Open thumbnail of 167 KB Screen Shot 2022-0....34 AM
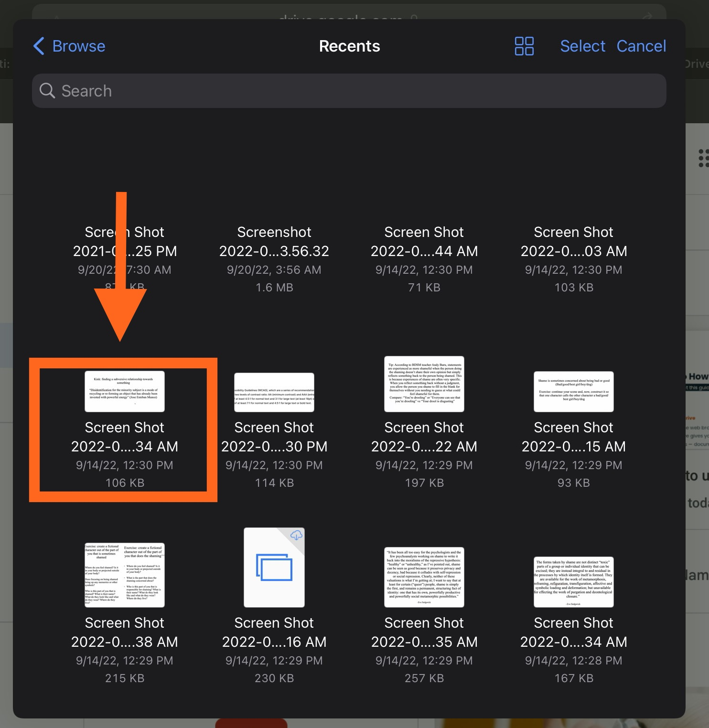 [574, 582]
